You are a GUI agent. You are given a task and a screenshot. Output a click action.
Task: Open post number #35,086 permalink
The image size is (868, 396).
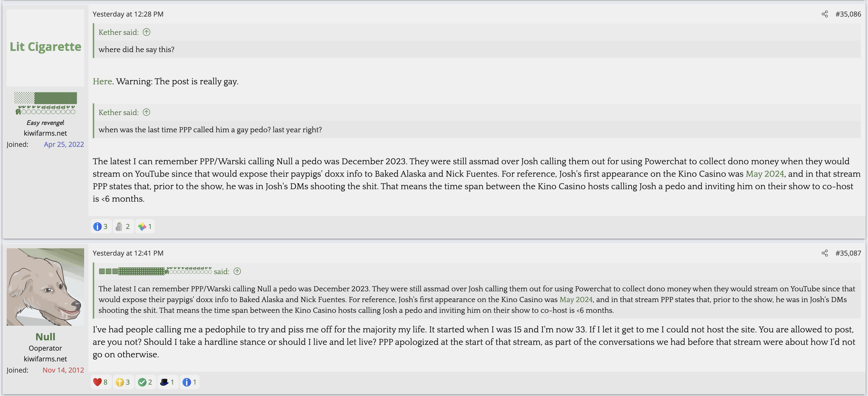(848, 14)
